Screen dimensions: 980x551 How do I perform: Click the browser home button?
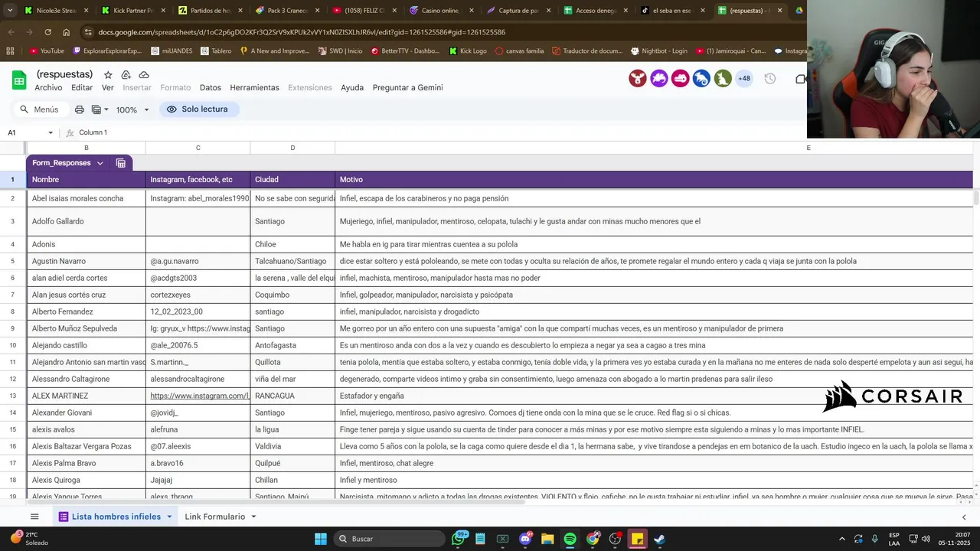66,32
